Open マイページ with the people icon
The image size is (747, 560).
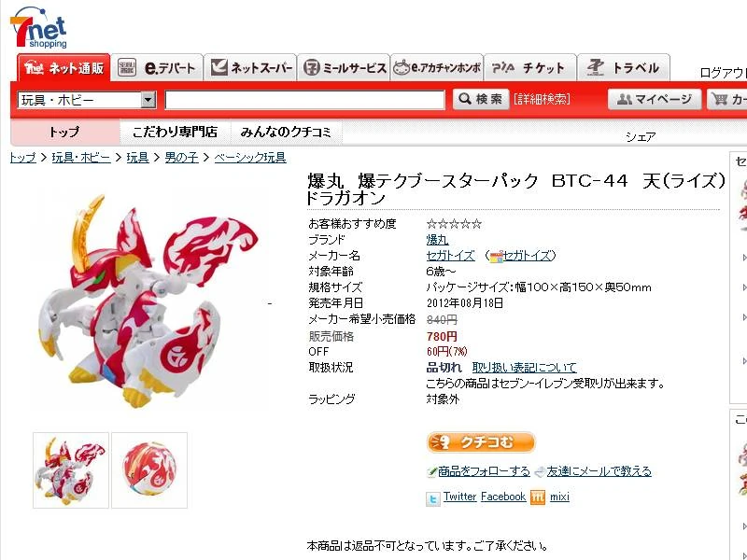655,99
